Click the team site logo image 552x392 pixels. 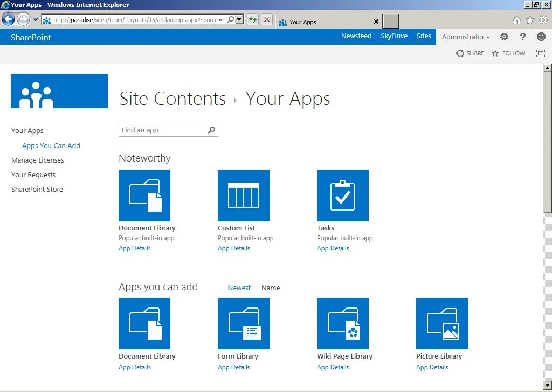59,91
